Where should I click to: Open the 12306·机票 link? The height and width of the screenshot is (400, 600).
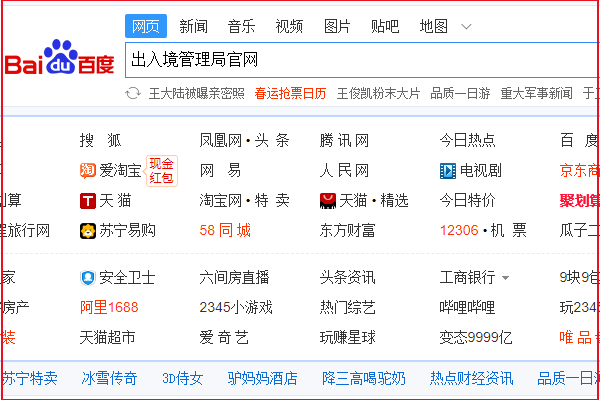pos(483,231)
